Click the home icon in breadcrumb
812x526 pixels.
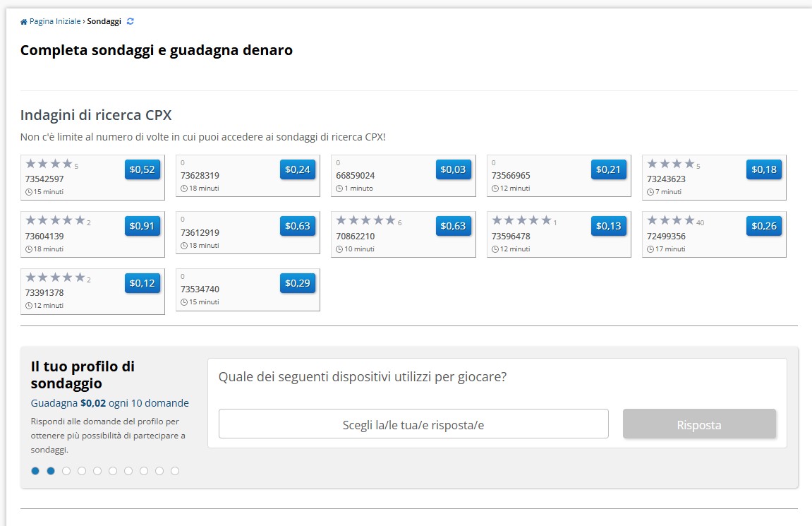click(23, 22)
